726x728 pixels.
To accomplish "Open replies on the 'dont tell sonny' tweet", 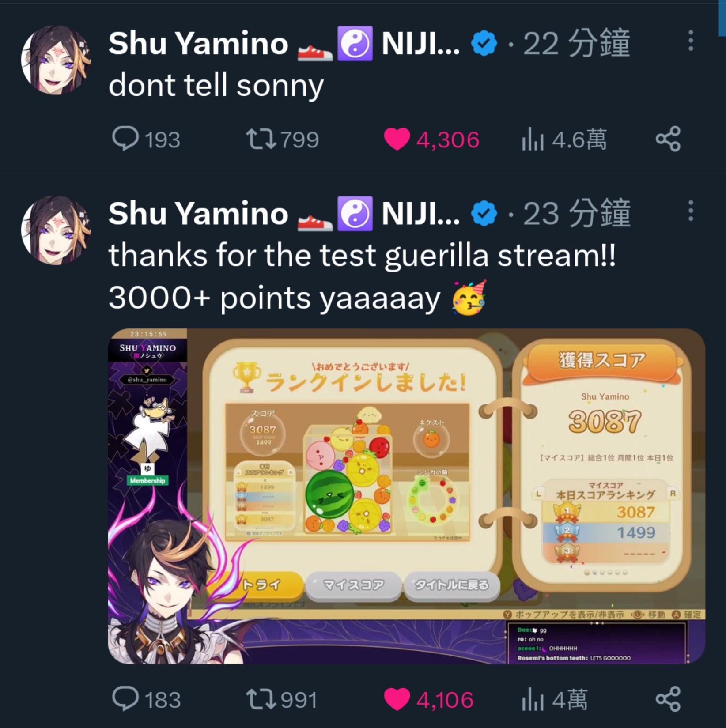I will [146, 139].
